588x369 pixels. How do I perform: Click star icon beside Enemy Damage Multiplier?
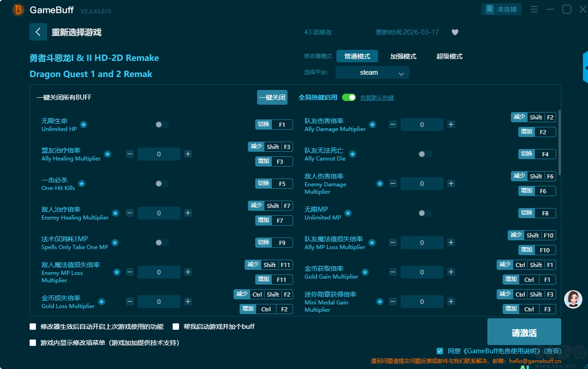pos(380,184)
